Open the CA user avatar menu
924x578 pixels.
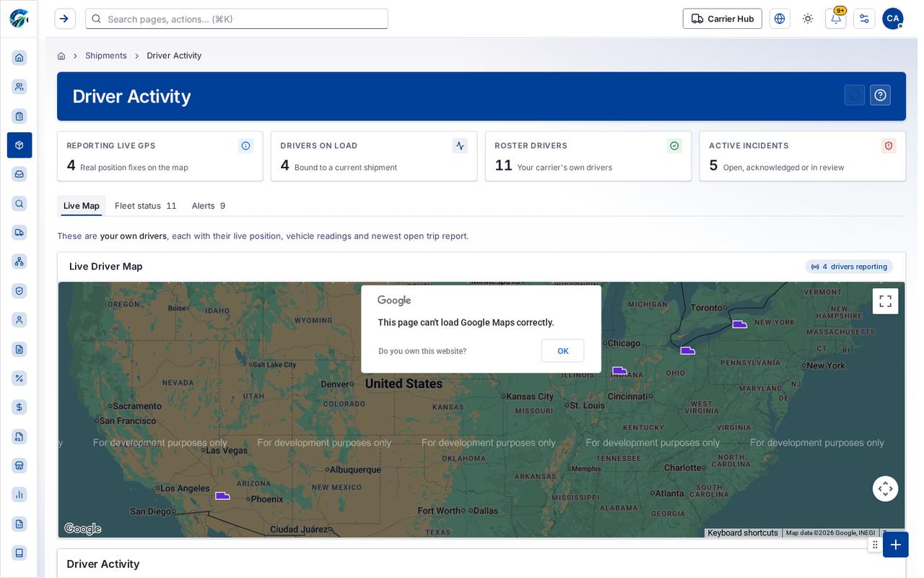[893, 19]
